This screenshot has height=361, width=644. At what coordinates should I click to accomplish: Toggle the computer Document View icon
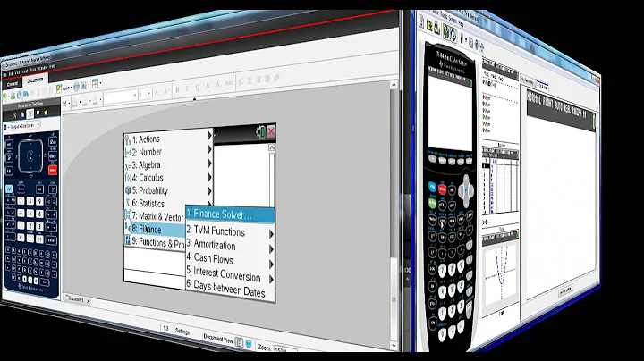[x=249, y=344]
